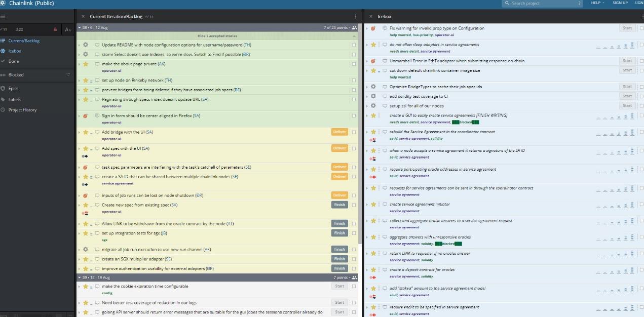
Task: Click star icon on 'make the about page private'
Action: coord(86,64)
